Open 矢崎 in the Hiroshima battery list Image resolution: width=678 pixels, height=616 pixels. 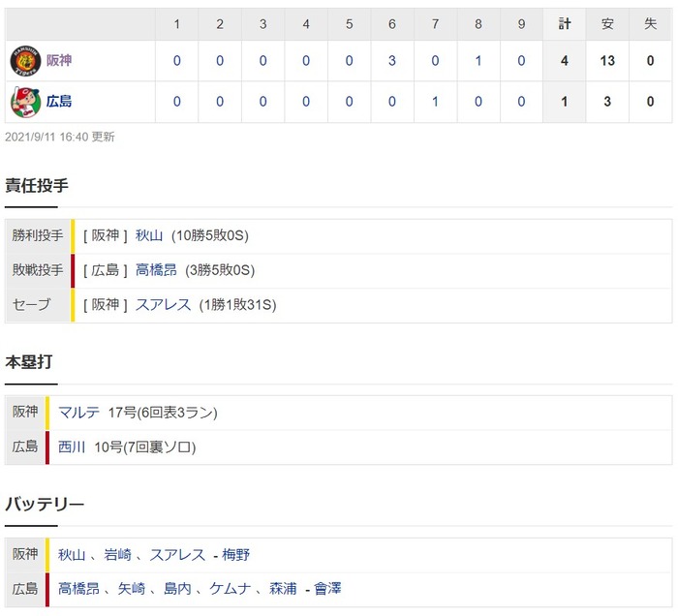(132, 589)
